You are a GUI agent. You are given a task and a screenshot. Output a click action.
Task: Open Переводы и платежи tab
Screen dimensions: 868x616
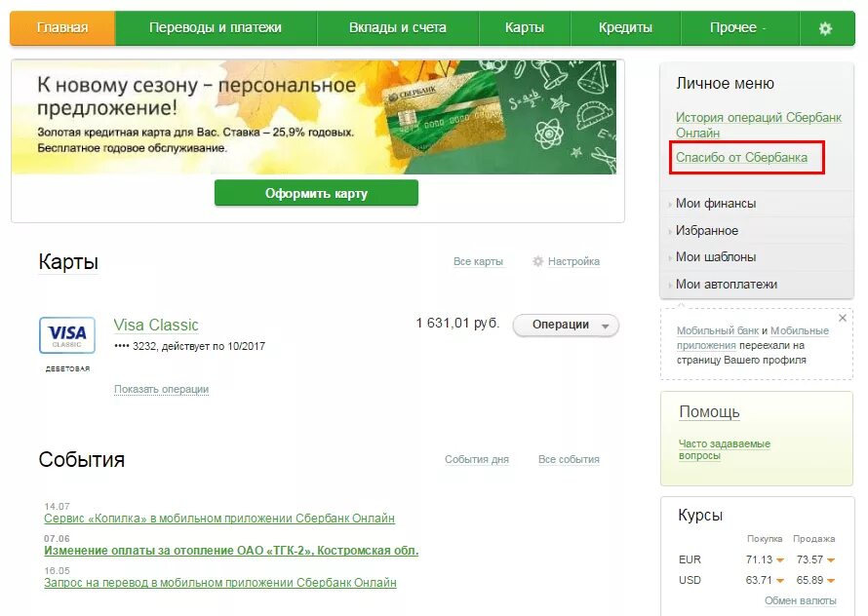pyautogui.click(x=216, y=27)
